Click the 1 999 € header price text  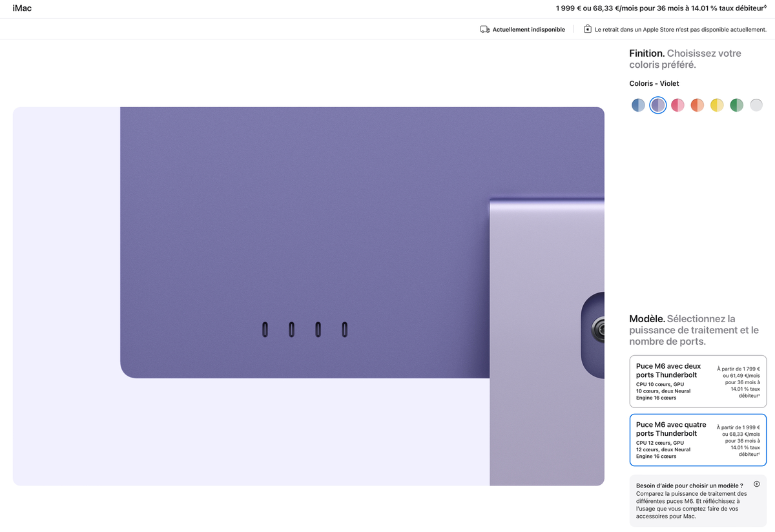pos(661,8)
